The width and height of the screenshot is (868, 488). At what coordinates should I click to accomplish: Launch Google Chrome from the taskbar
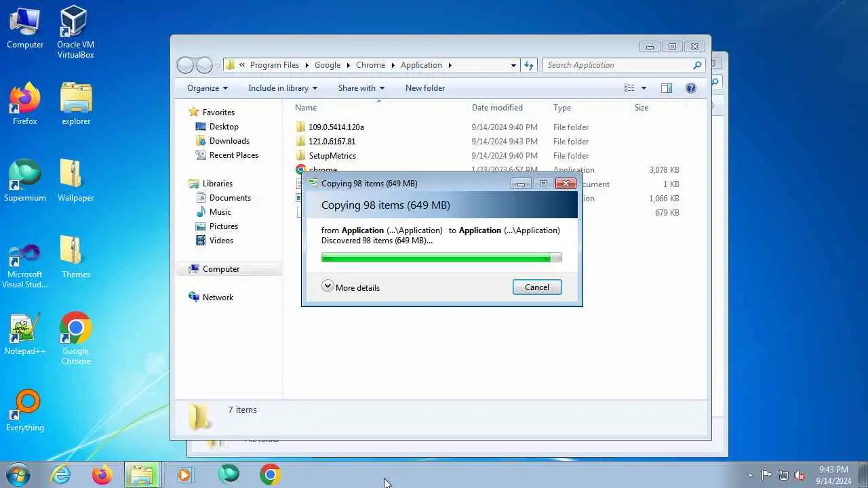coord(270,474)
